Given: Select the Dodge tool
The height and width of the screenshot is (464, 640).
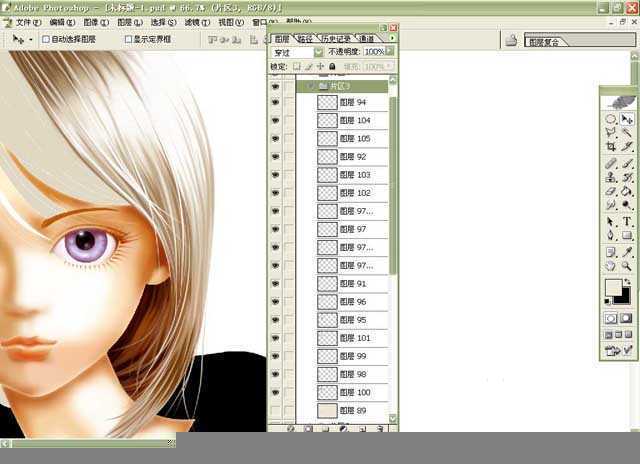Looking at the screenshot, I should tap(627, 204).
